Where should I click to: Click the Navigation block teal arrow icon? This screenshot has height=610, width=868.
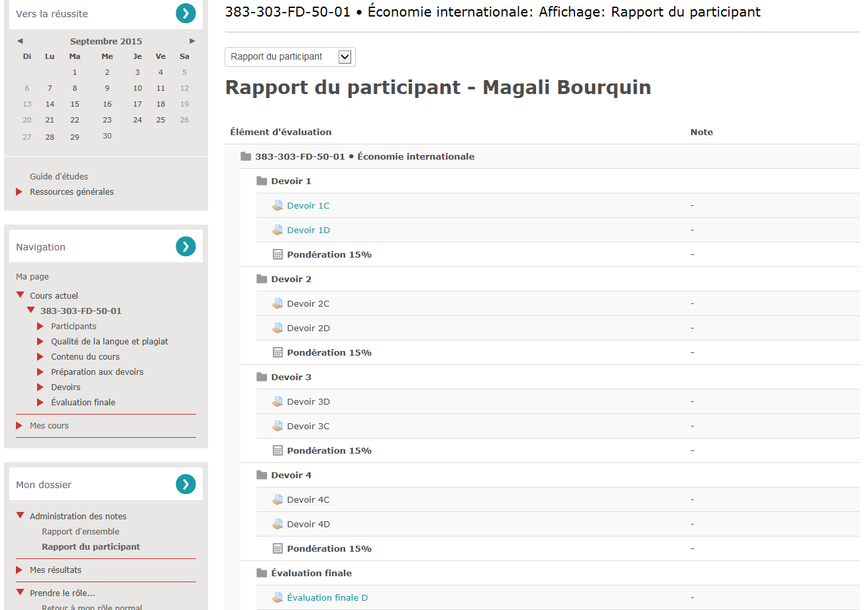pos(186,246)
